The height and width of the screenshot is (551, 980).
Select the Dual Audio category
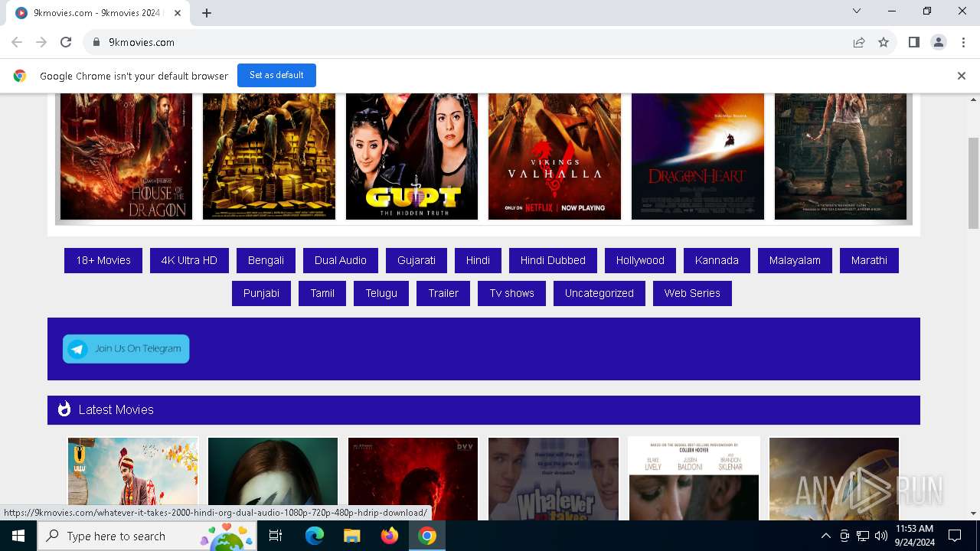[341, 260]
